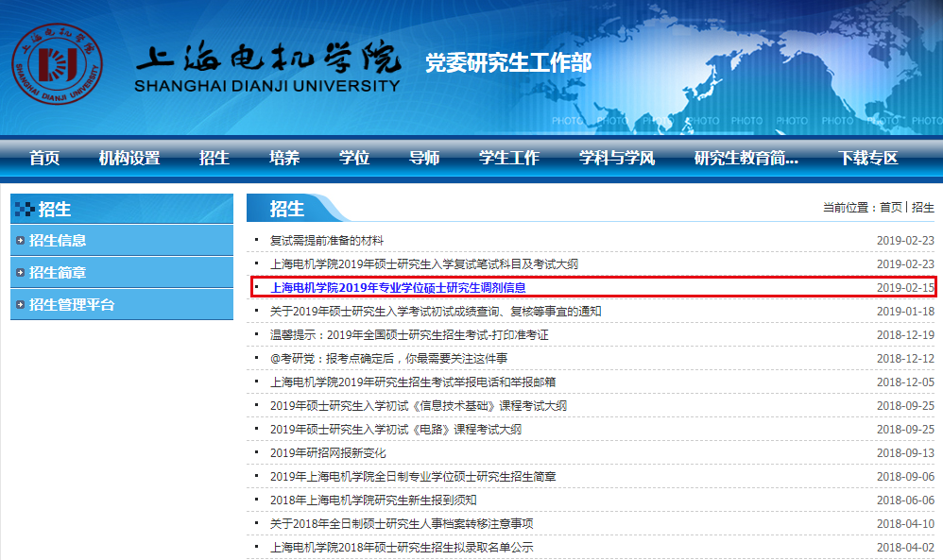Click the 上海电机学院 calligraphy title in header

point(268,59)
